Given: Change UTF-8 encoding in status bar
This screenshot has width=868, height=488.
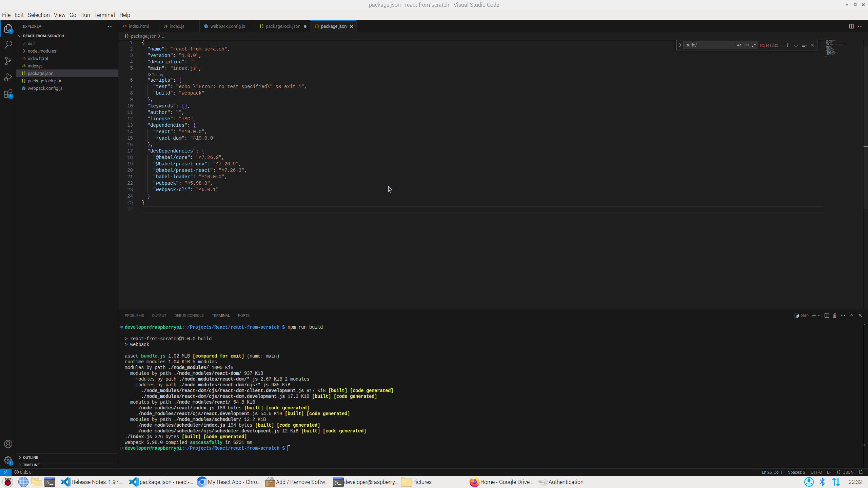Looking at the screenshot, I should coord(816,472).
